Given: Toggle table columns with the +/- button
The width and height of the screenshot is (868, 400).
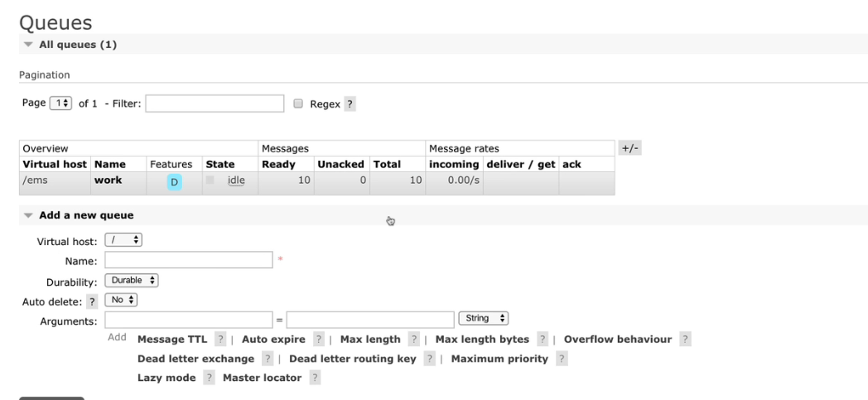Looking at the screenshot, I should (x=630, y=148).
